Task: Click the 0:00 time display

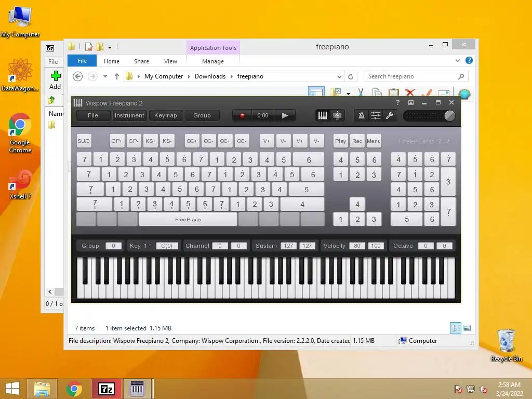Action: point(262,116)
